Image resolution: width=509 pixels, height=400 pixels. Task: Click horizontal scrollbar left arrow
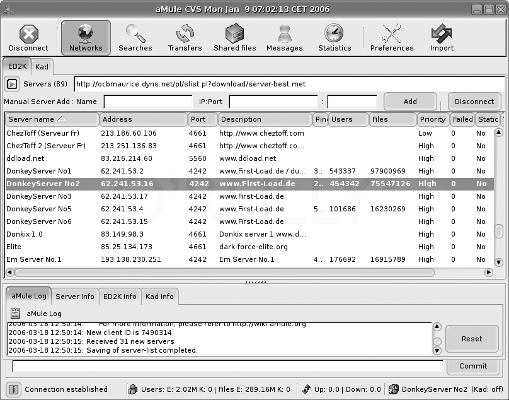(10, 273)
